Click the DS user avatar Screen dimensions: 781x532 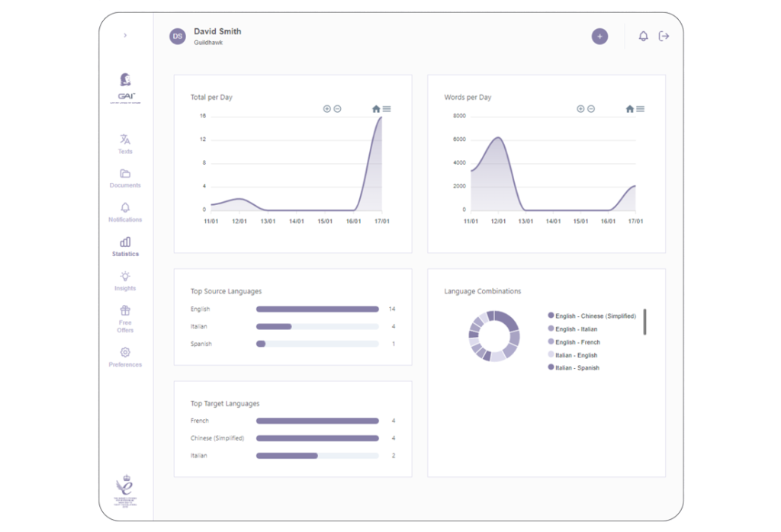(178, 37)
